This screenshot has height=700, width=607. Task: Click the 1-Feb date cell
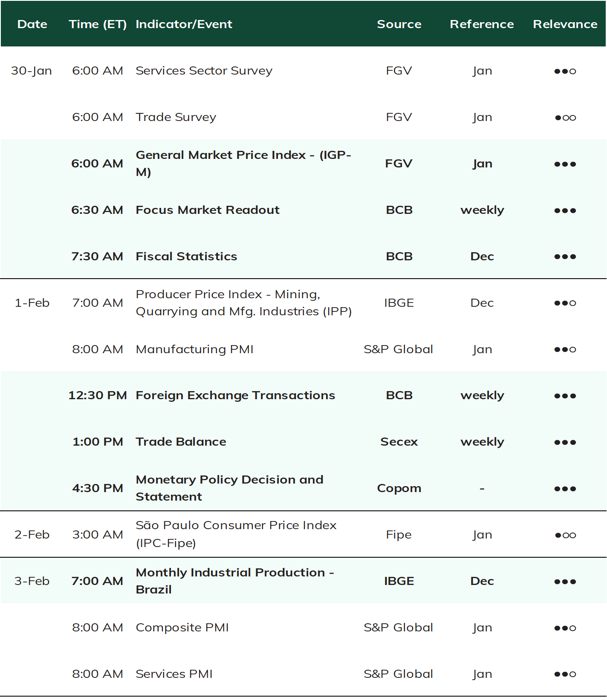[x=32, y=303]
